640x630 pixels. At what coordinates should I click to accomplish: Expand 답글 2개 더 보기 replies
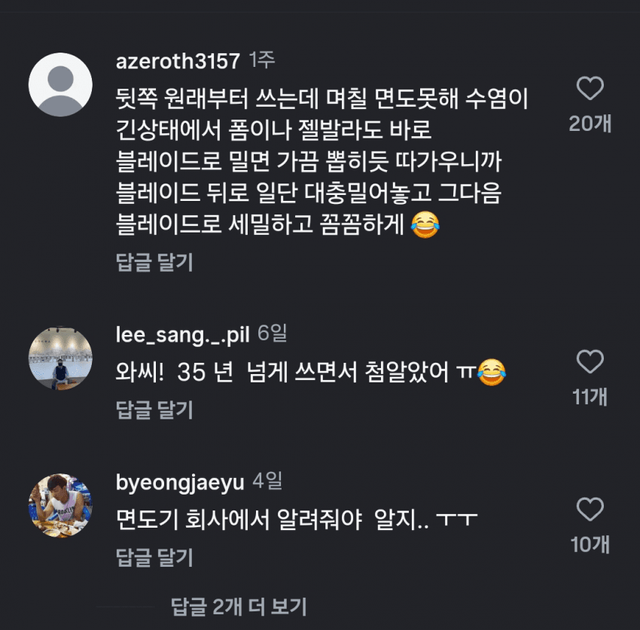[x=239, y=605]
